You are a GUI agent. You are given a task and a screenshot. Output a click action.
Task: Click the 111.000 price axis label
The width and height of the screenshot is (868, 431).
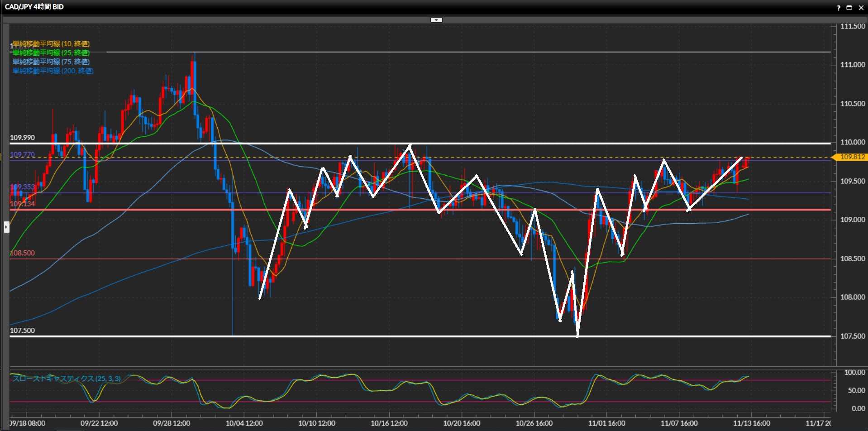pyautogui.click(x=852, y=65)
